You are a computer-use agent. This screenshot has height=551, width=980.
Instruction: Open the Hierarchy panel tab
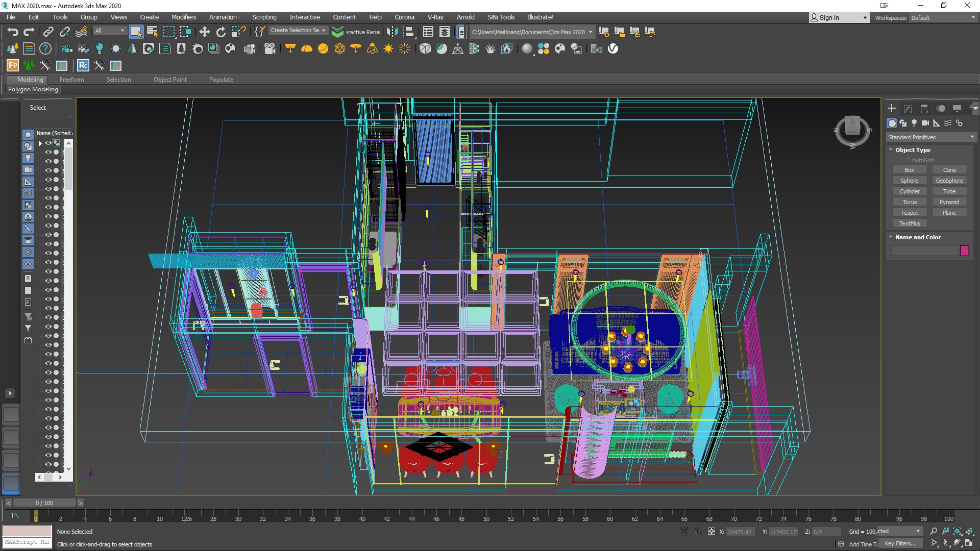924,109
